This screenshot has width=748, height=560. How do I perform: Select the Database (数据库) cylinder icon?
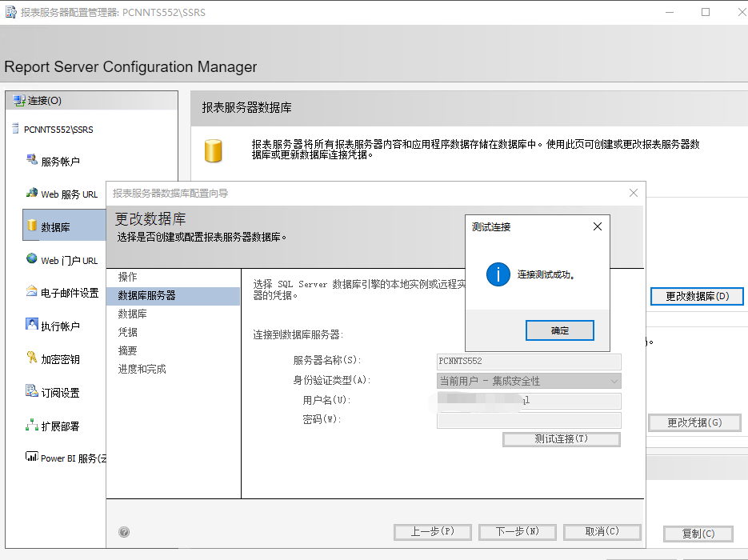pyautogui.click(x=32, y=225)
